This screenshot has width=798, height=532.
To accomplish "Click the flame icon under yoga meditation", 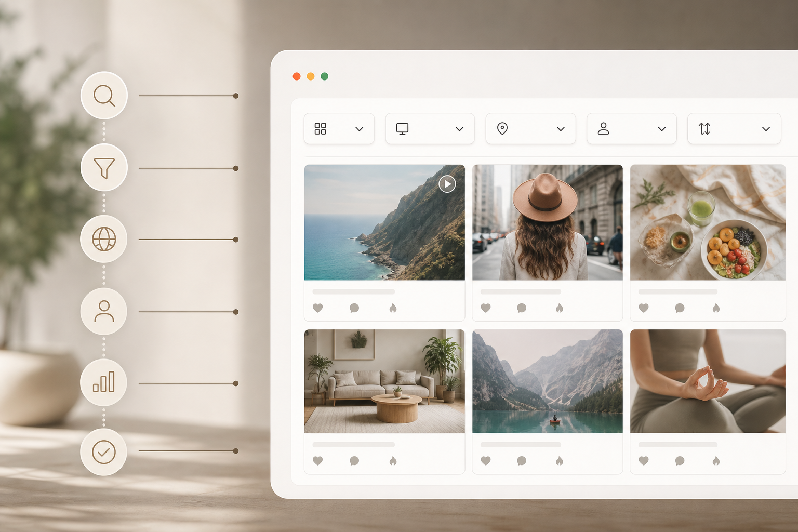I will click(716, 461).
